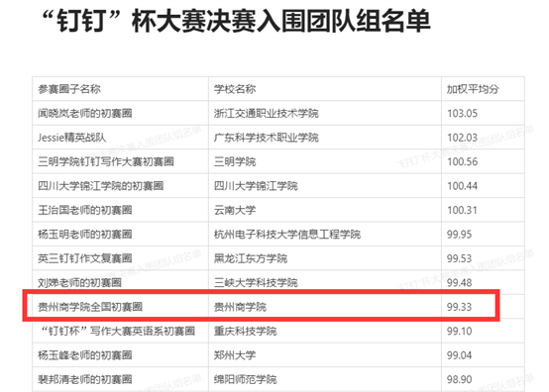549x392 pixels.
Task: Click the score 99.04
Action: 460,355
